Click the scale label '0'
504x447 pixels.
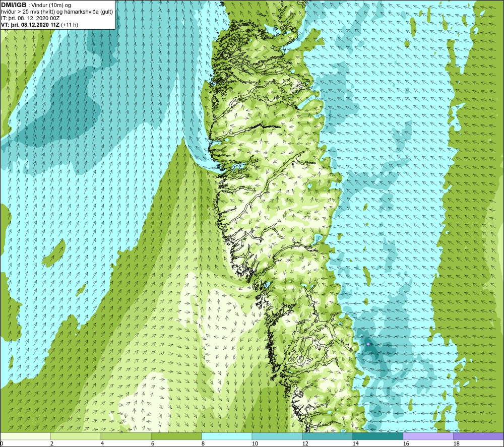2,444
